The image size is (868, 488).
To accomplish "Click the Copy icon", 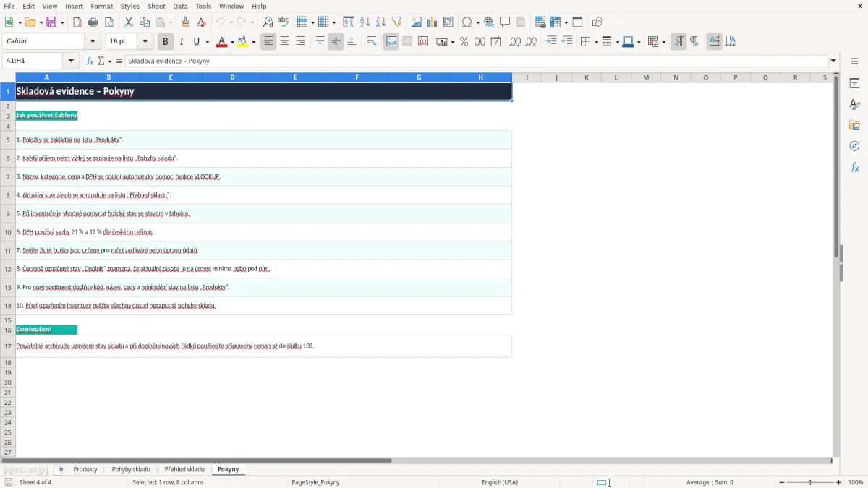I will (x=145, y=22).
